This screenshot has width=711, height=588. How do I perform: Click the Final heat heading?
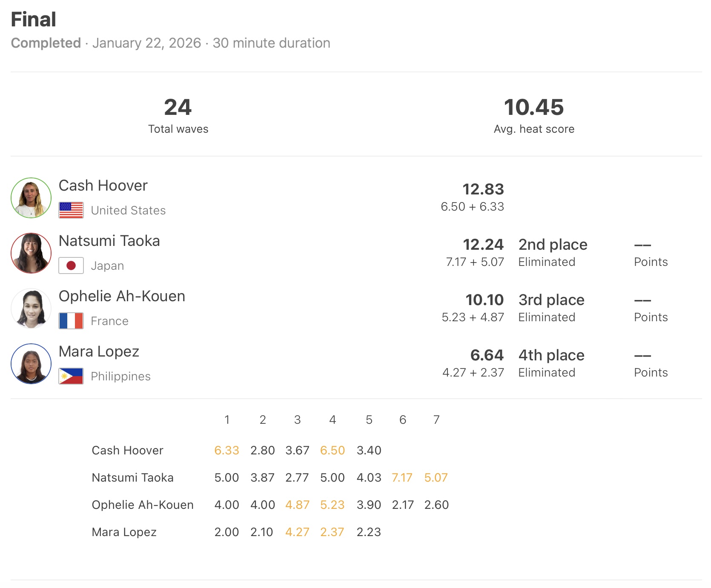click(x=34, y=20)
